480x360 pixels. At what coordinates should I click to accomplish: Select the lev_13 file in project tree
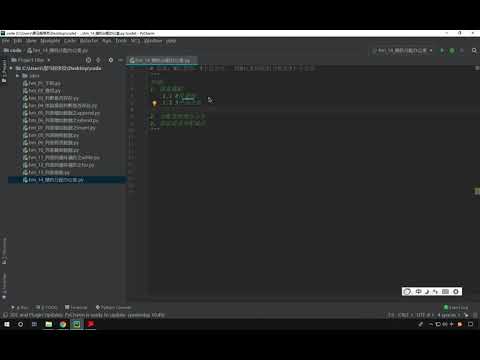[46, 172]
